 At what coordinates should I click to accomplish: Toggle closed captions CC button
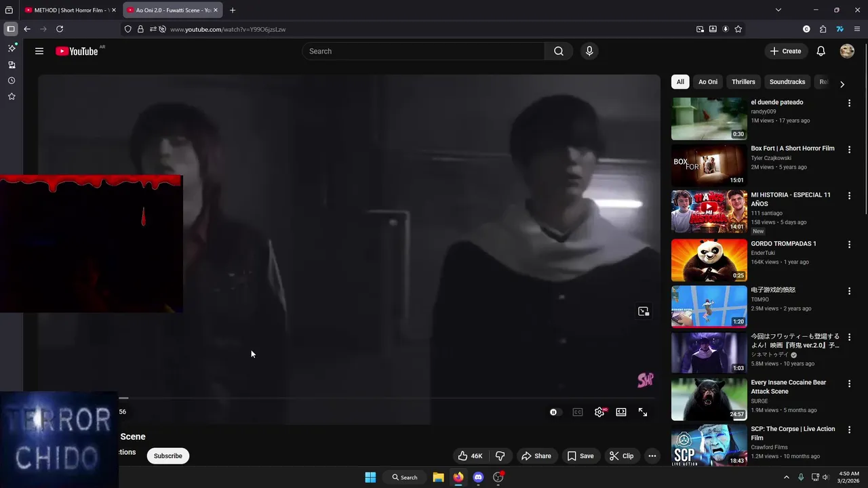[578, 412]
